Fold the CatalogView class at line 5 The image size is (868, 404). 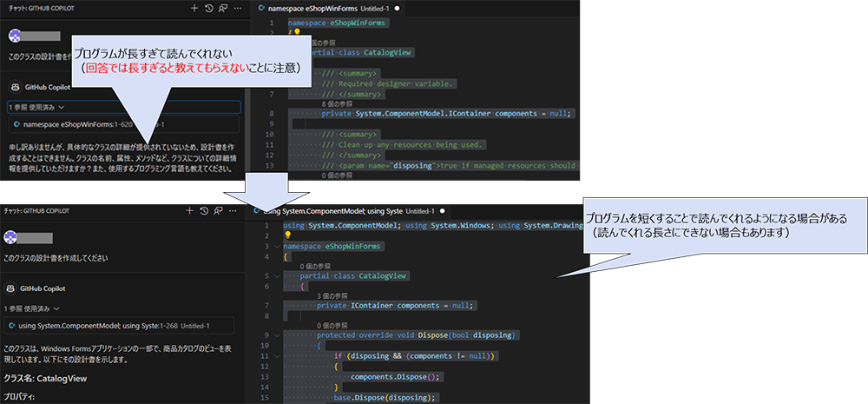tap(276, 276)
